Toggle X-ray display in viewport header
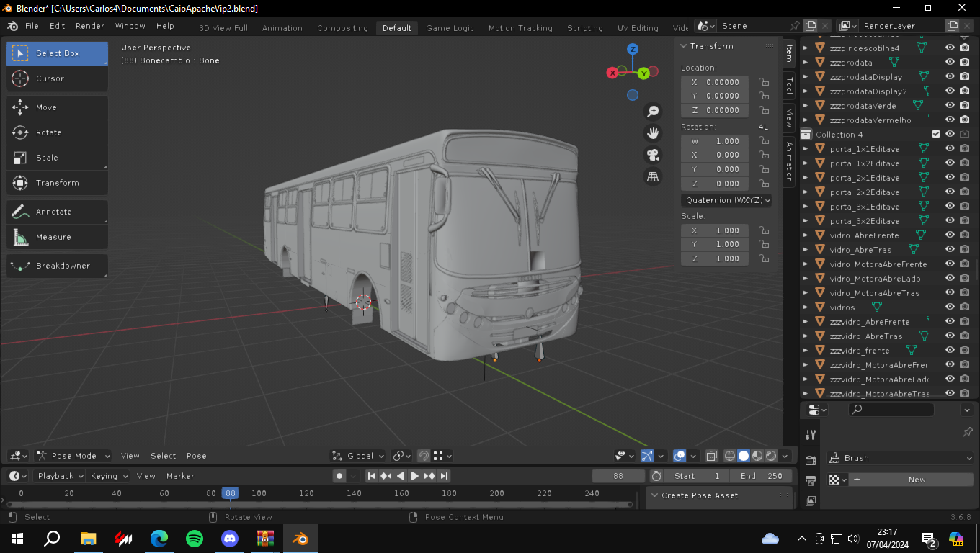 point(711,456)
